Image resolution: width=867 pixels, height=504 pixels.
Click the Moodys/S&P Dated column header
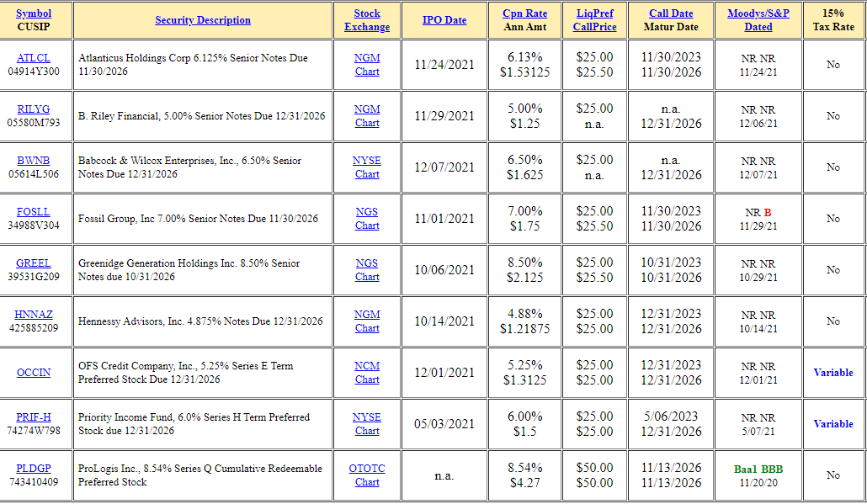[x=757, y=13]
